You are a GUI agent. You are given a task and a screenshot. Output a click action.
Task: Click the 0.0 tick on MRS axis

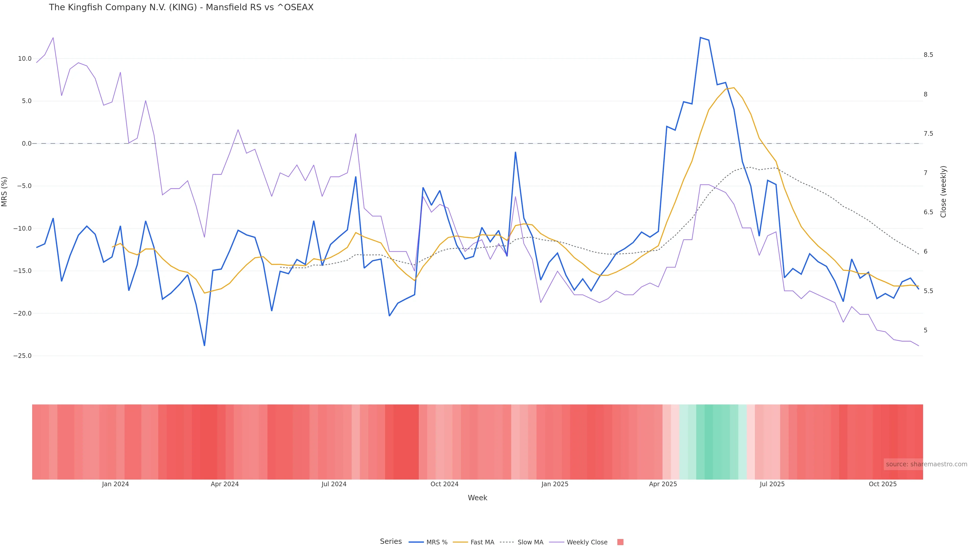click(26, 144)
